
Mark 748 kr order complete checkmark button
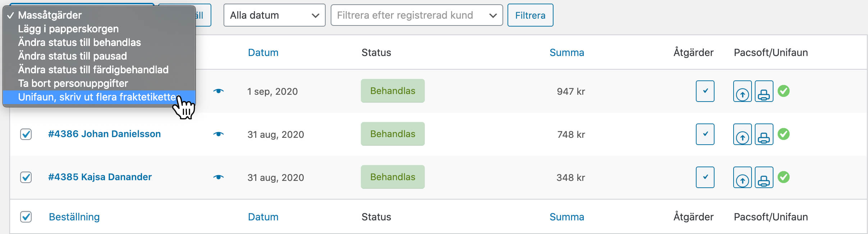[705, 134]
